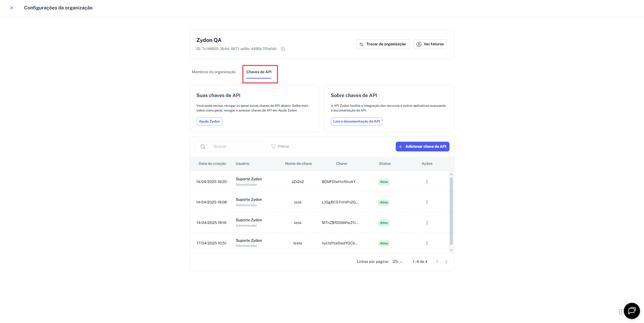This screenshot has height=323, width=644.
Task: Click Adicionar chave de API button
Action: pos(422,147)
